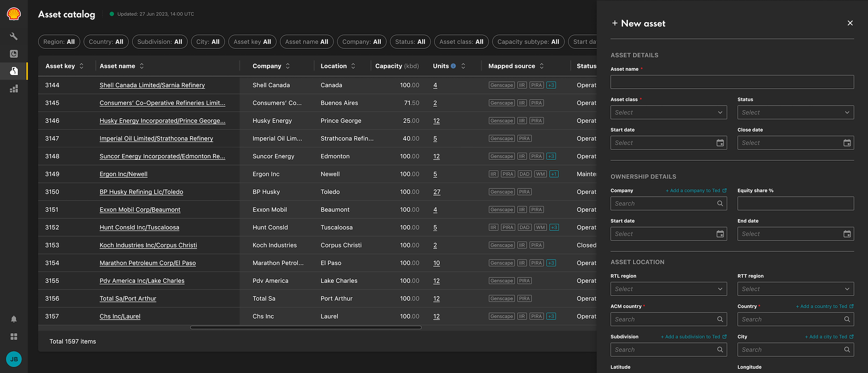Click ACM country search magnifier icon
The image size is (868, 373).
pos(720,320)
